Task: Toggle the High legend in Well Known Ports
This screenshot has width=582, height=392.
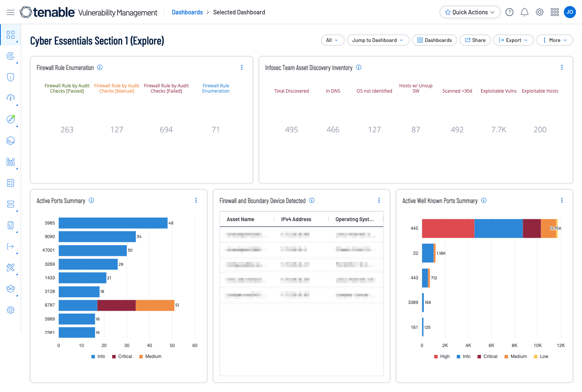Action: (x=442, y=356)
